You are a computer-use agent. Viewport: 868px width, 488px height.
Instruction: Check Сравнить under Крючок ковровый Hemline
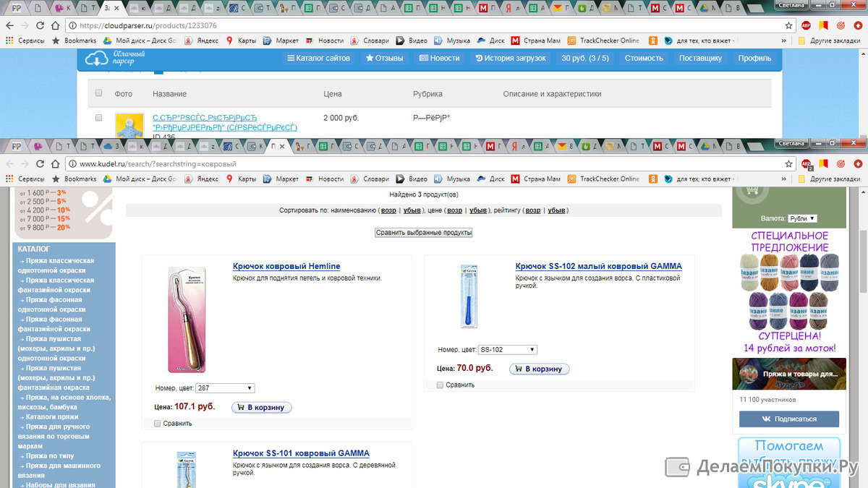click(x=158, y=424)
